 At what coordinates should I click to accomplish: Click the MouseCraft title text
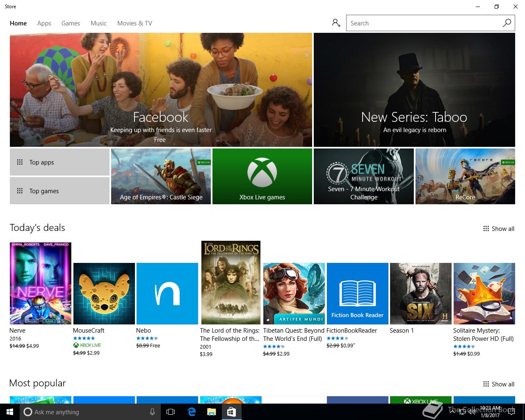click(89, 331)
